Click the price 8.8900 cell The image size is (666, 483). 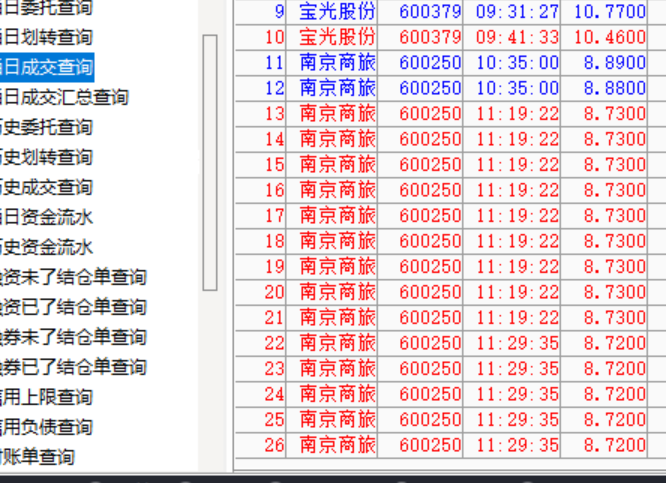[615, 62]
